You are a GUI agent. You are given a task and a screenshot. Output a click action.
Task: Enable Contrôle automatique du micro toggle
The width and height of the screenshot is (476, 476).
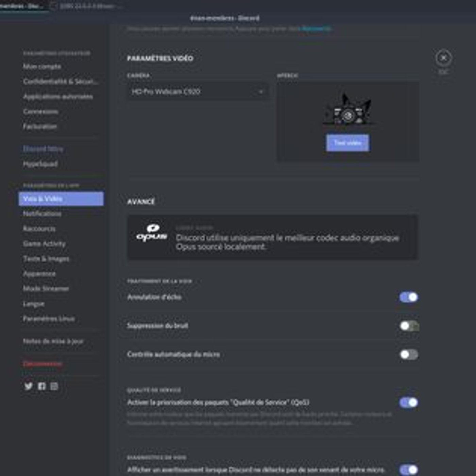tap(409, 354)
